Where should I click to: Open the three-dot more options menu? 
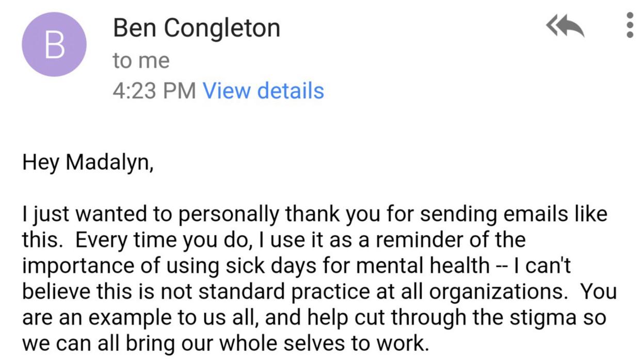pos(630,25)
